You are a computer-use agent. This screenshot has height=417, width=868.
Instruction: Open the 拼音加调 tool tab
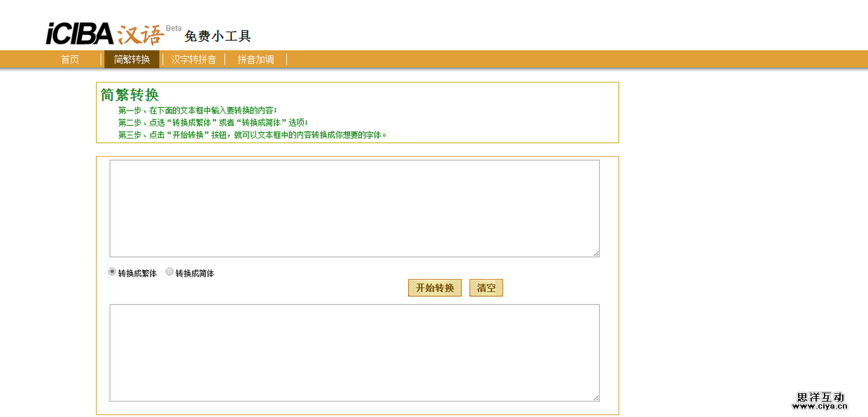(254, 59)
